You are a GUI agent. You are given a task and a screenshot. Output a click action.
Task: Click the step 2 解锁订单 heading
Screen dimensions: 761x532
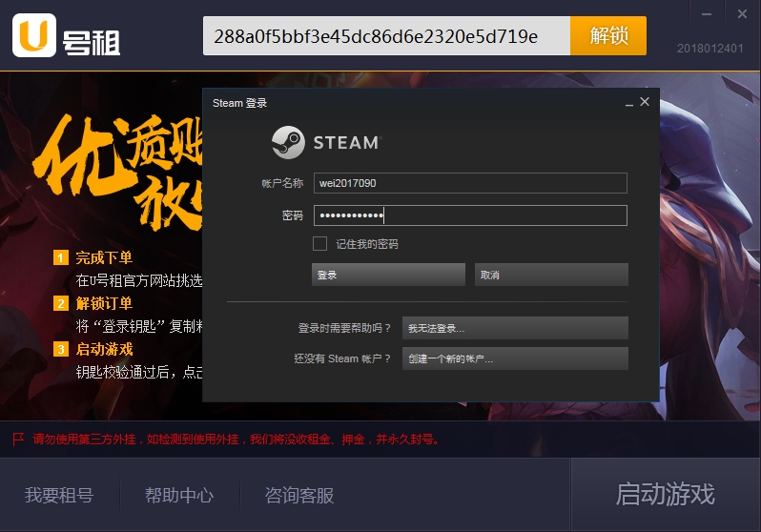coord(104,303)
